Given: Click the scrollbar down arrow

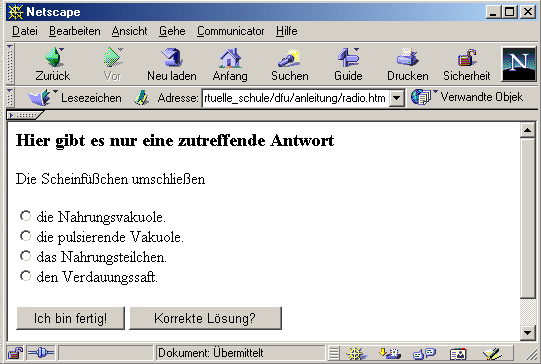Looking at the screenshot, I should click(x=528, y=333).
